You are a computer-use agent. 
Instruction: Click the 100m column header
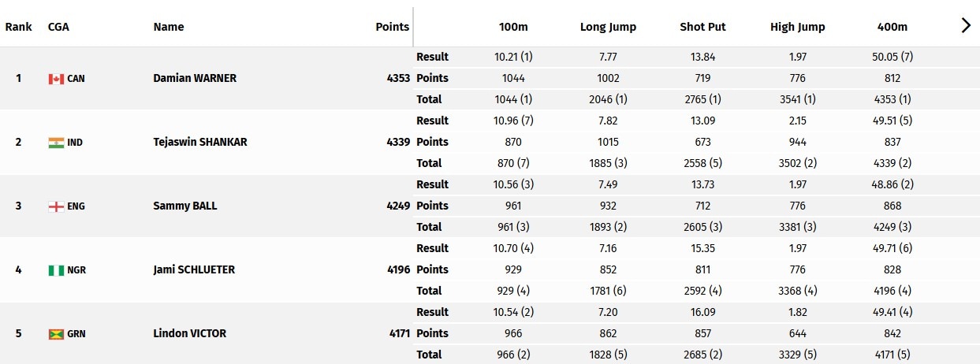(x=513, y=27)
